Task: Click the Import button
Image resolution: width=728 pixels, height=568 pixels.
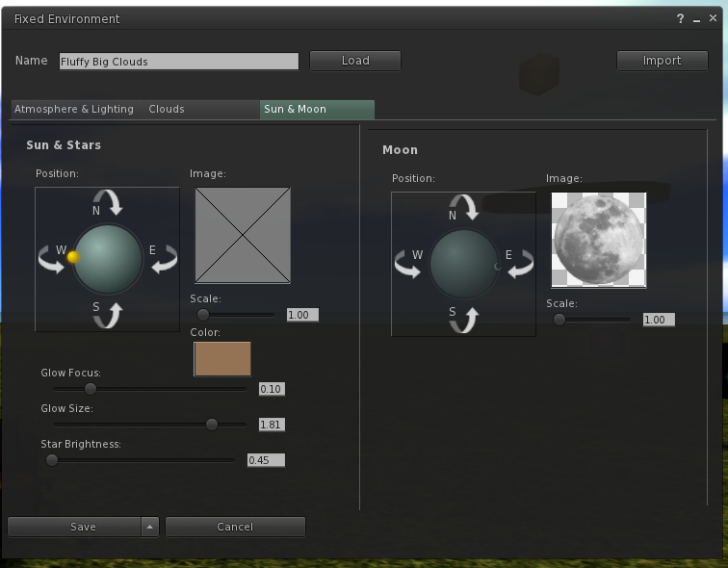Action: (x=662, y=61)
